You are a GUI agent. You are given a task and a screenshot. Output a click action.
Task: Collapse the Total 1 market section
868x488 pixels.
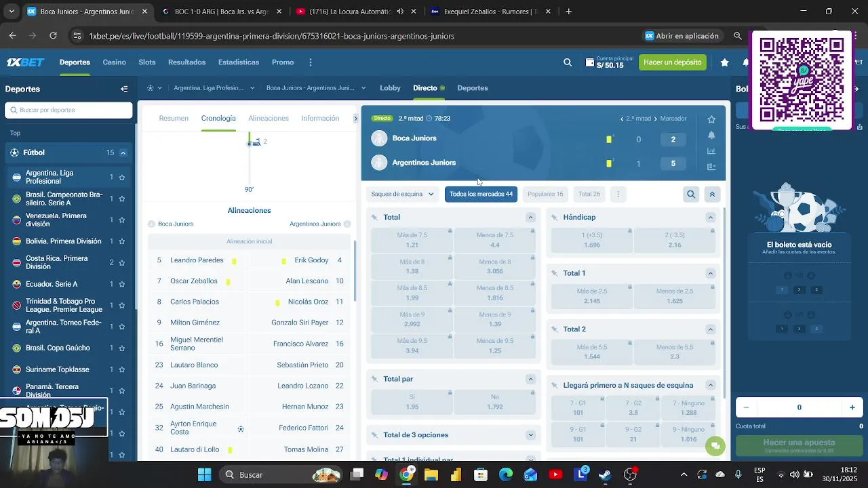710,274
